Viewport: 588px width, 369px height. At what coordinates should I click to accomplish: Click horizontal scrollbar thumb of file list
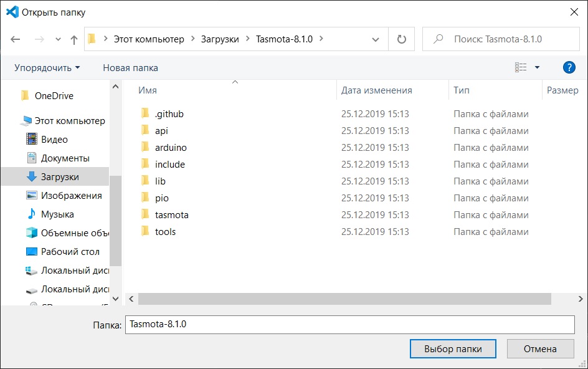pos(344,299)
